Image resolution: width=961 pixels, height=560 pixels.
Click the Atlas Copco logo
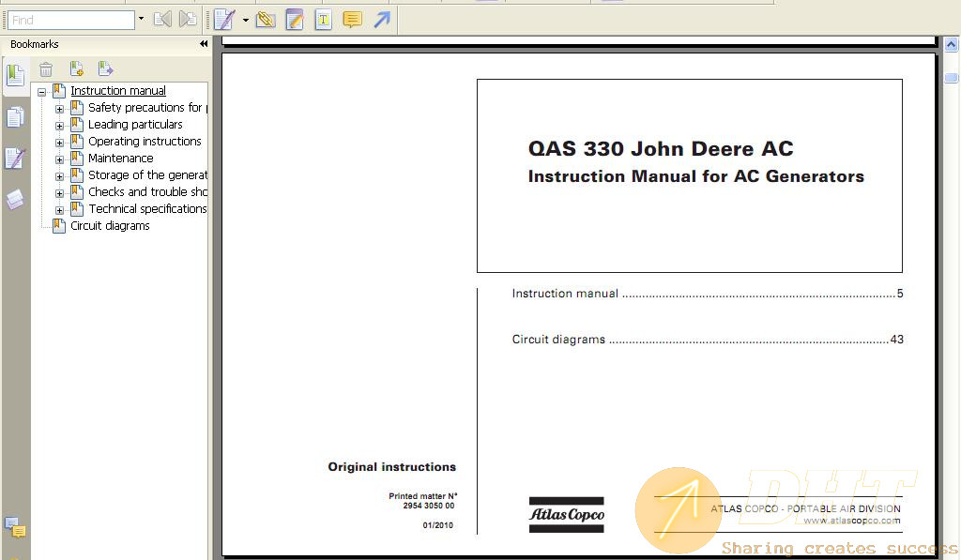(566, 515)
